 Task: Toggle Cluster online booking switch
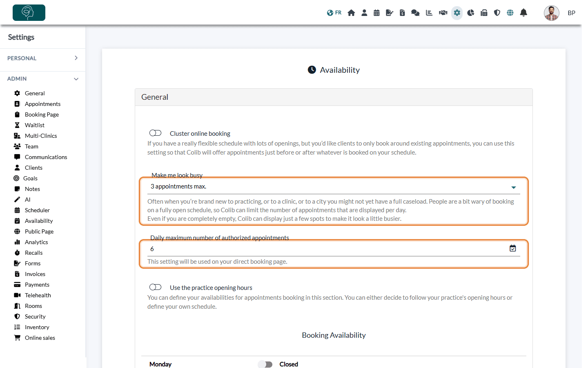155,133
